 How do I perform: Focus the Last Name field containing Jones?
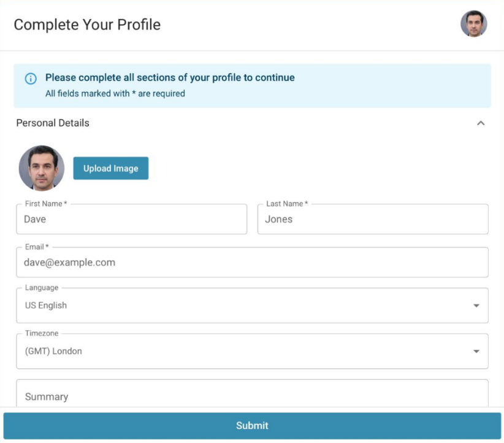(x=373, y=219)
